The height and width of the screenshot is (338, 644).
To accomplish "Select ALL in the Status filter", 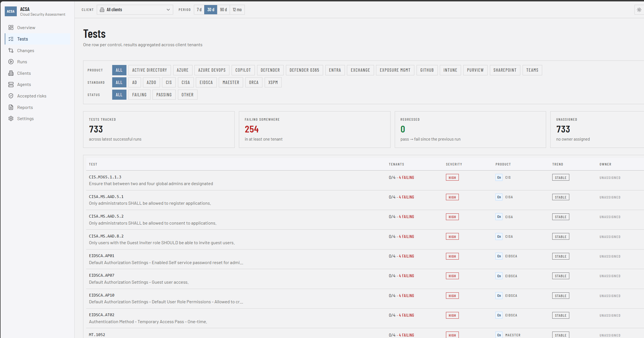I will tap(119, 95).
